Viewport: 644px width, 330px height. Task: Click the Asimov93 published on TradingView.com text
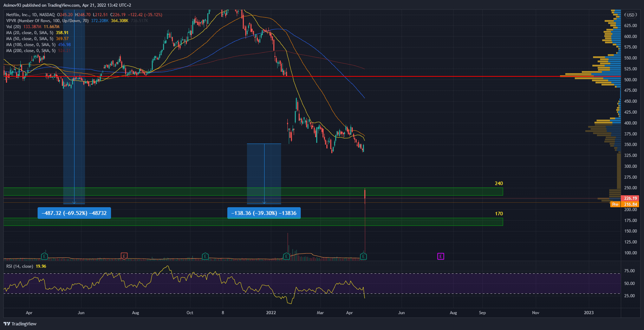tap(67, 5)
